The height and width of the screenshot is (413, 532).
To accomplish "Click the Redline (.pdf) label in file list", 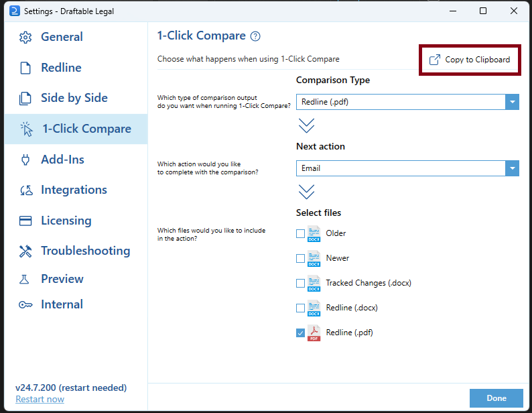I will tap(350, 333).
